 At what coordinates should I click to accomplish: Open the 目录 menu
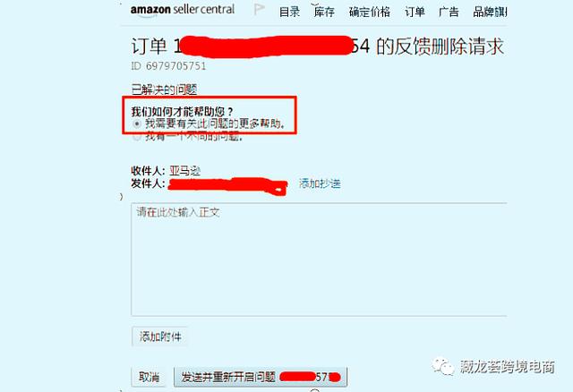point(289,12)
